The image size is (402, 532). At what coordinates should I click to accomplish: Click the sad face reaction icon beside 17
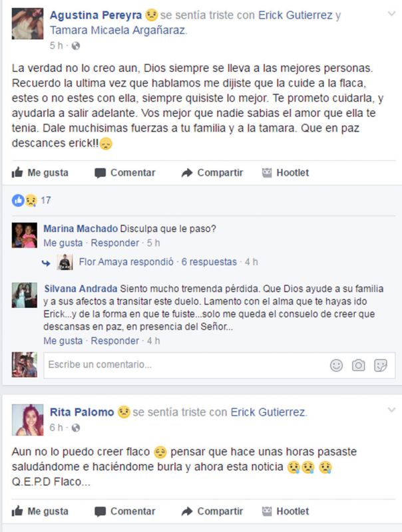point(31,201)
